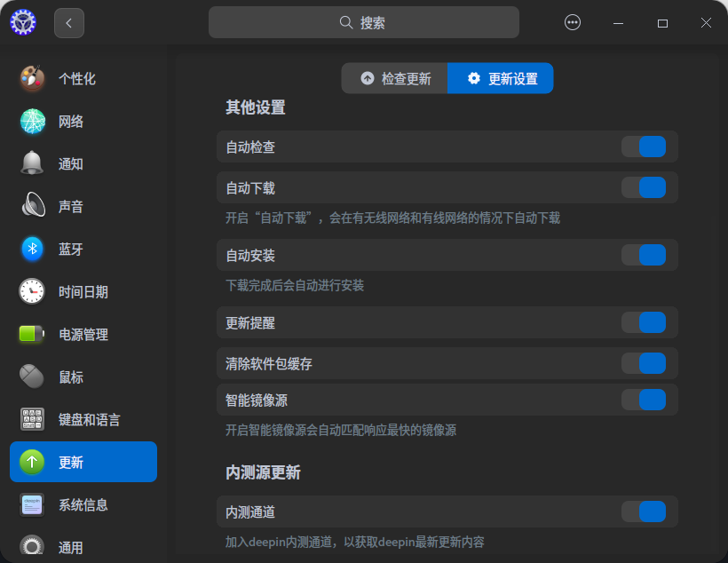
Task: Click the 开启智能镜像源 description text
Action: click(x=341, y=430)
